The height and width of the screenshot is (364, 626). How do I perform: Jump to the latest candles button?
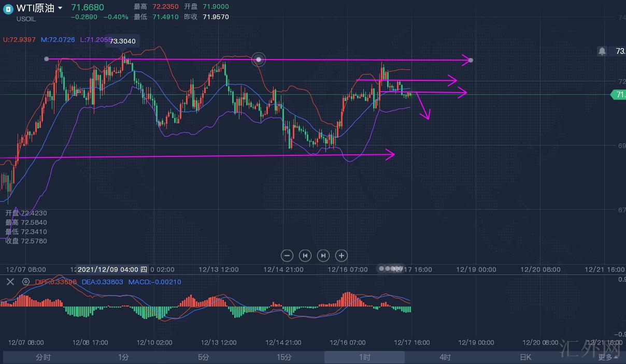[323, 255]
